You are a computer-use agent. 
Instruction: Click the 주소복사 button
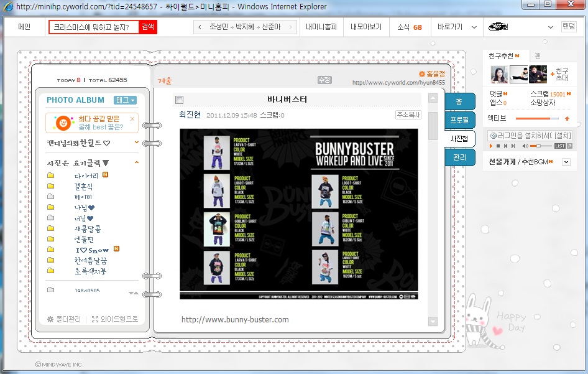408,115
